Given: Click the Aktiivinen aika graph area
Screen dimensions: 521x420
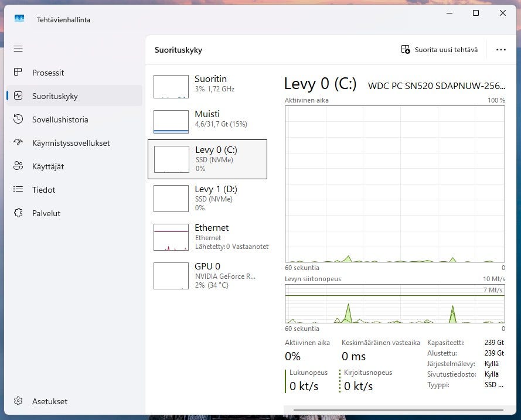Looking at the screenshot, I should [x=395, y=184].
